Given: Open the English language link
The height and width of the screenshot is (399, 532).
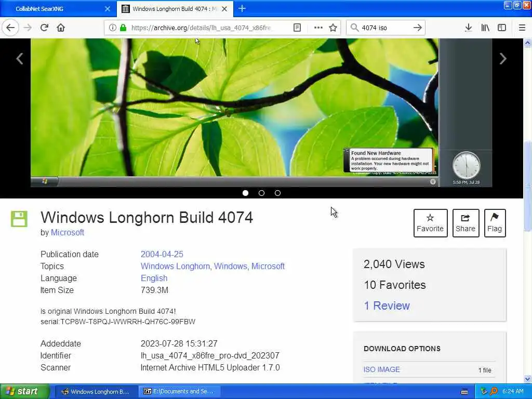Looking at the screenshot, I should click(x=154, y=278).
